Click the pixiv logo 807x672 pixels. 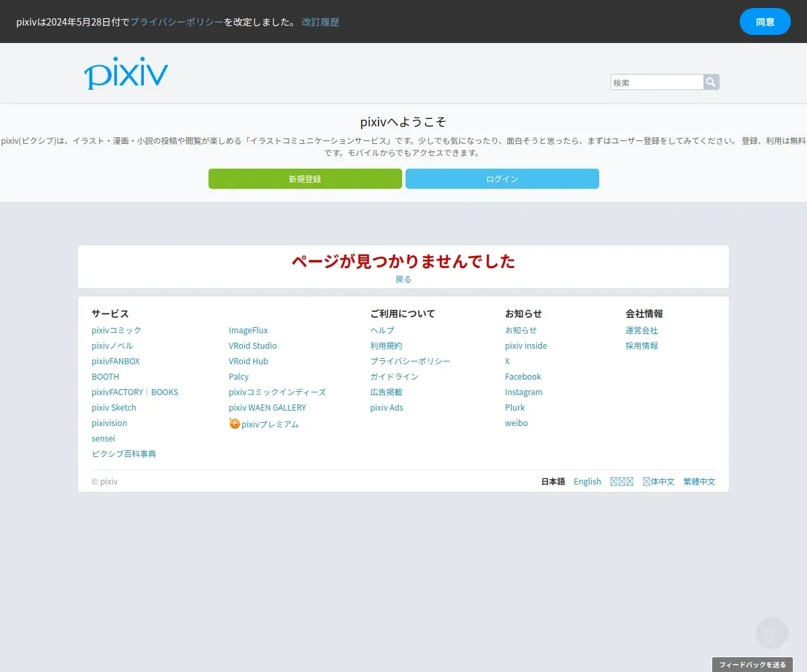pyautogui.click(x=126, y=73)
